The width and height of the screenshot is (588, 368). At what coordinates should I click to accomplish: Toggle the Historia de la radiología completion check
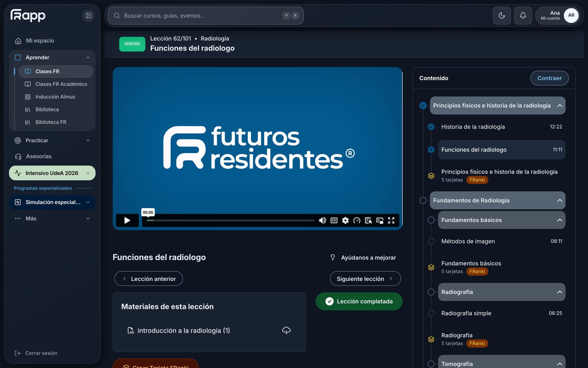[431, 127]
